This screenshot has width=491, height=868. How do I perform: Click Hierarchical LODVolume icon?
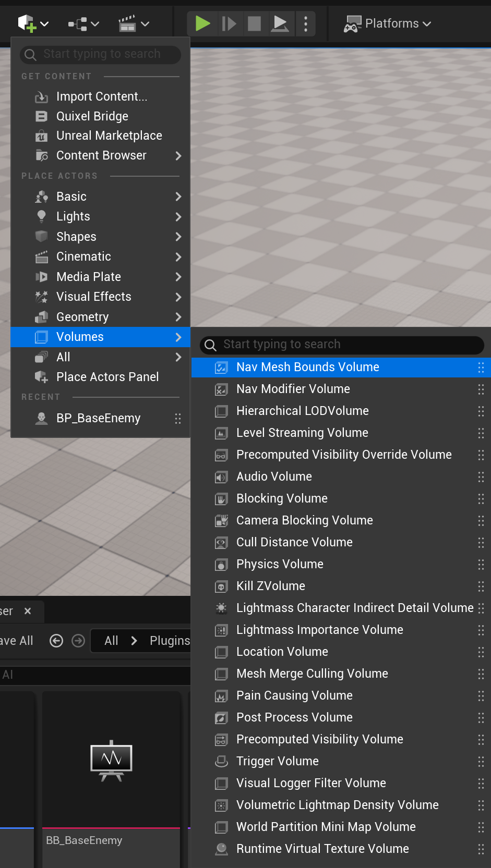(x=221, y=411)
